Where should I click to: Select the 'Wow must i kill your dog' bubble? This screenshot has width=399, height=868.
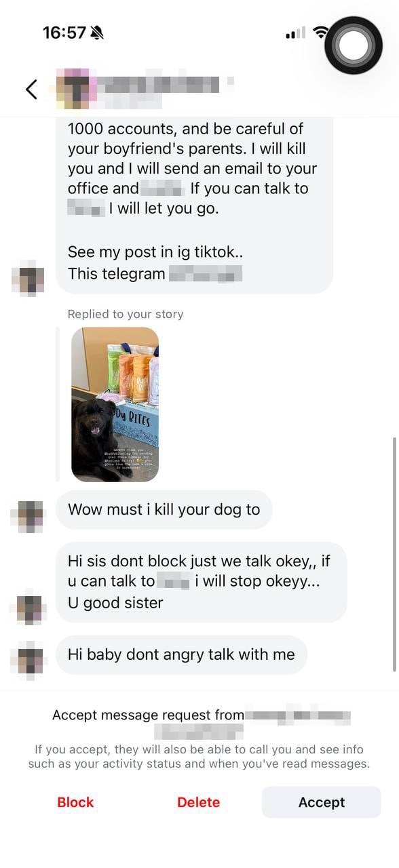click(164, 509)
